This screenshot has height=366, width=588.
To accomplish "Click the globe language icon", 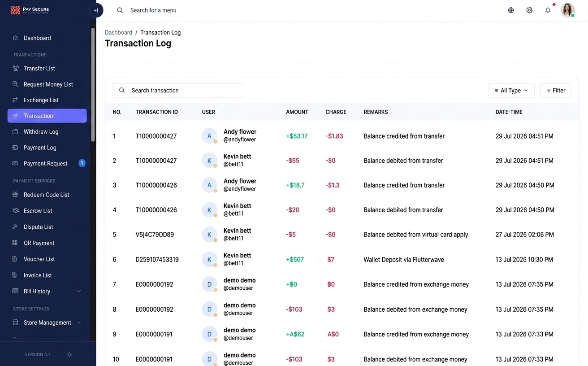I will point(511,10).
